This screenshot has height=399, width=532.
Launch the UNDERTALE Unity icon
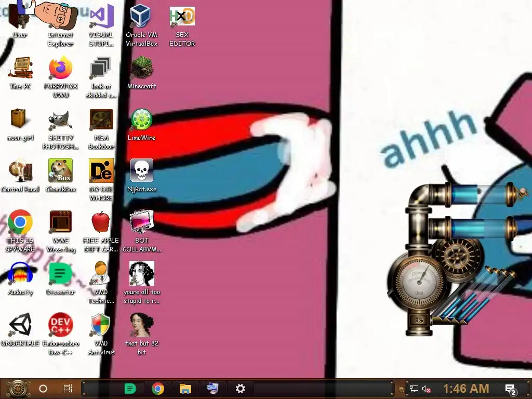point(20,330)
